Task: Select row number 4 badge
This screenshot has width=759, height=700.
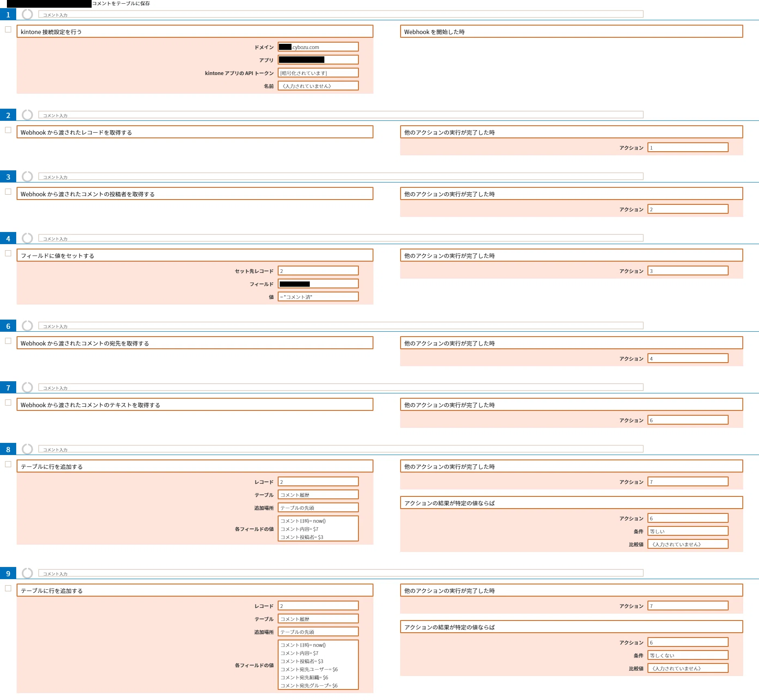Action: (x=8, y=238)
